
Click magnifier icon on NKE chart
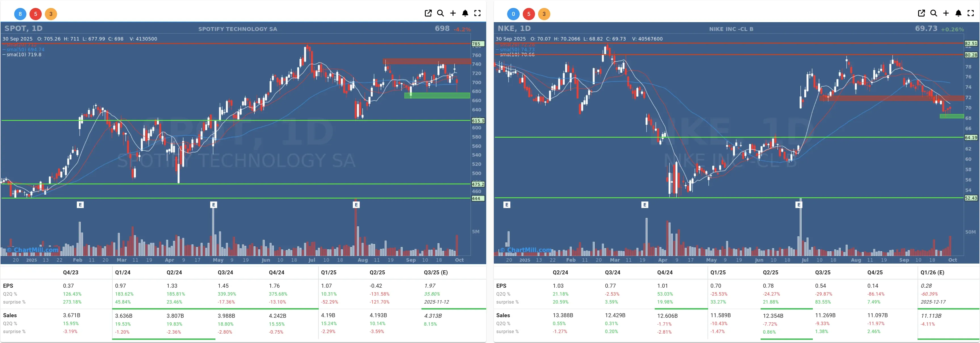click(x=933, y=13)
